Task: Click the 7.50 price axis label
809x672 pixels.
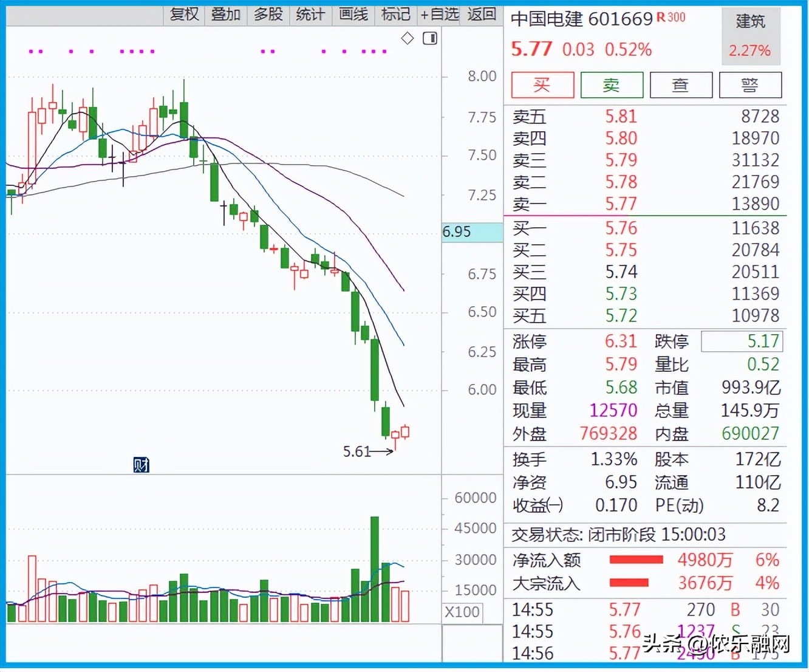Action: coord(482,155)
